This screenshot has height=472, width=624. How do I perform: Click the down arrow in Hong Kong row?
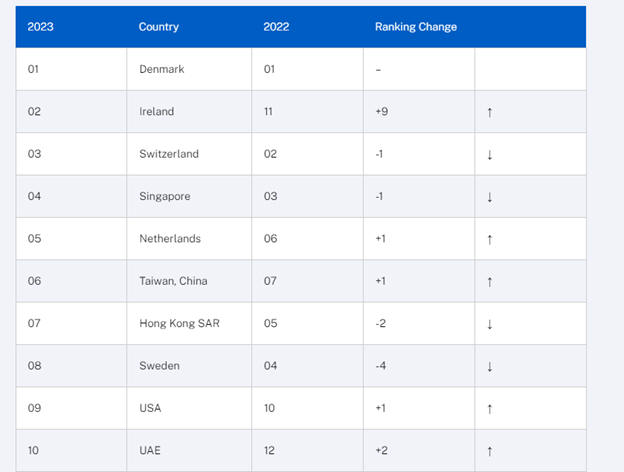489,324
